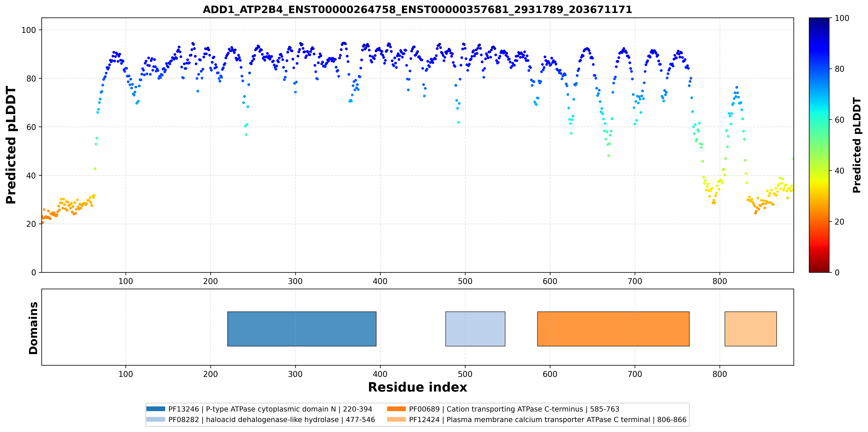868x432 pixels.
Task: Click the PF12424 legend text entry
Action: pos(548,420)
